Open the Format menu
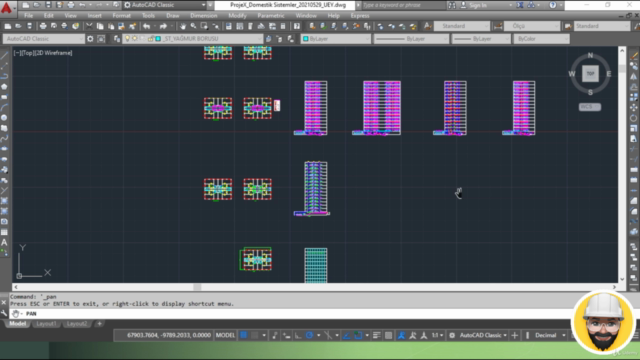 click(x=122, y=16)
